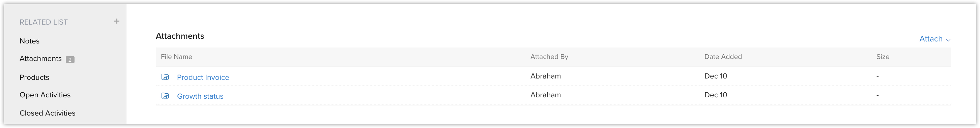Sort by the File Name column header

tap(176, 57)
